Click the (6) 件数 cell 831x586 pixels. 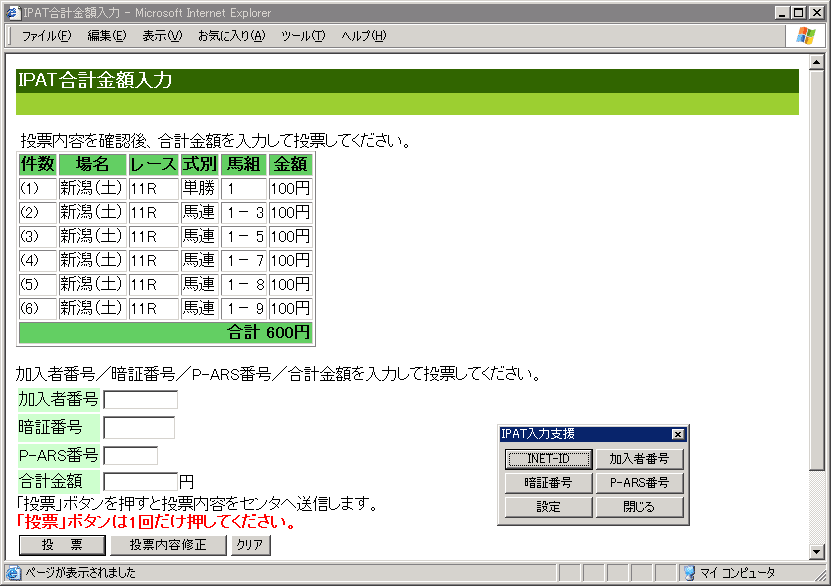(38, 309)
